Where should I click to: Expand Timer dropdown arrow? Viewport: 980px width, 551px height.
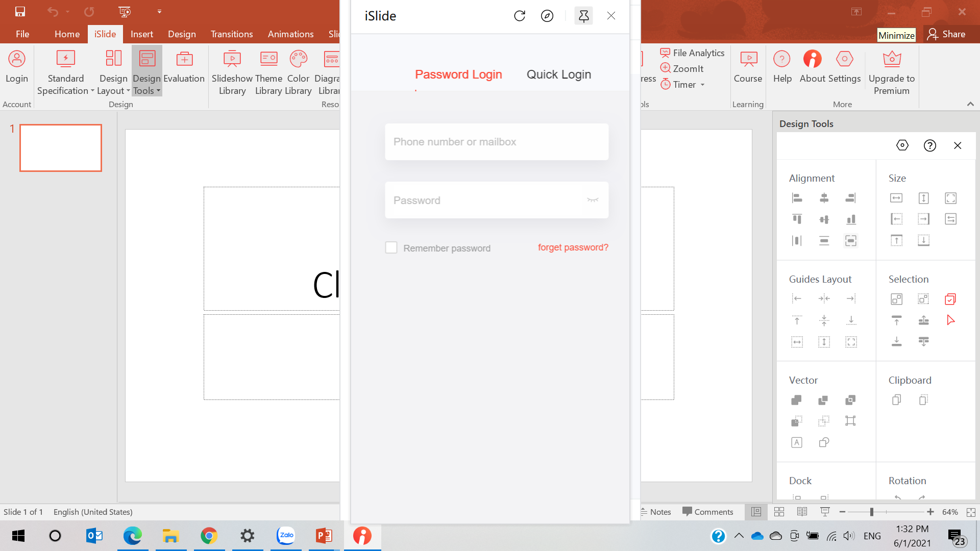pos(703,85)
